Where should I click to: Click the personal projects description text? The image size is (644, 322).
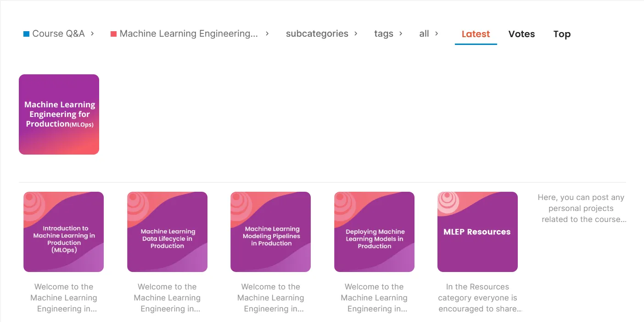coord(582,208)
